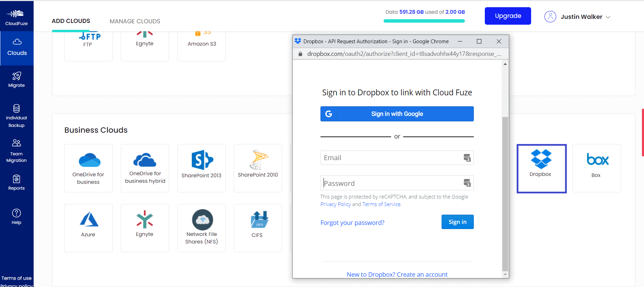Image resolution: width=644 pixels, height=287 pixels.
Task: Select the Amazon S3 cloud card
Action: pos(201,46)
